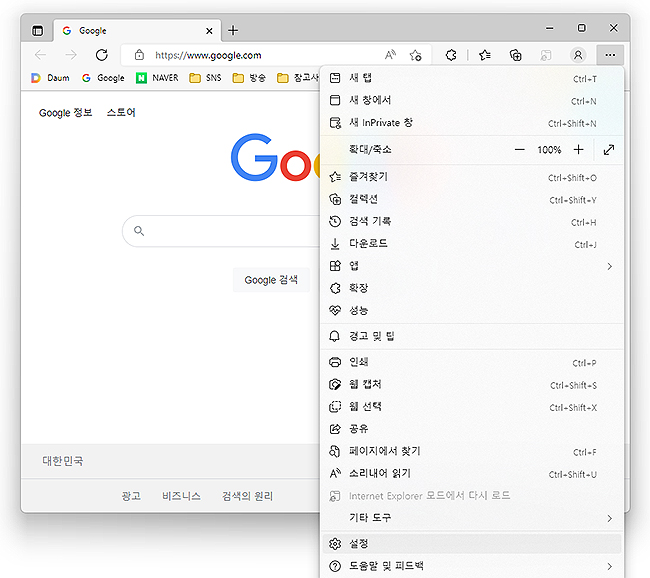The image size is (650, 578).
Task: Open the 검색의 원리 footer link
Action: pyautogui.click(x=247, y=496)
